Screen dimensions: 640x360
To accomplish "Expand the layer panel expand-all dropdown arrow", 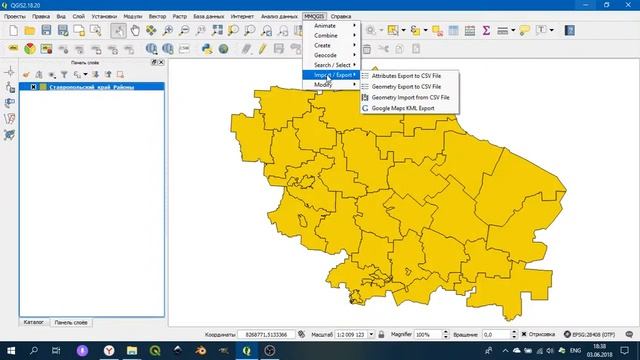I will [85, 75].
